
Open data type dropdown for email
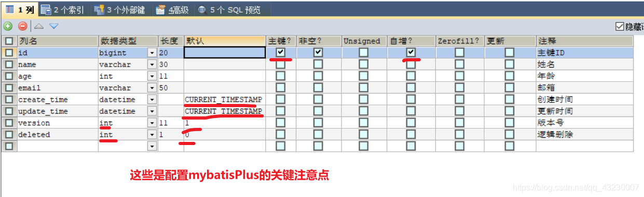pyautogui.click(x=152, y=88)
